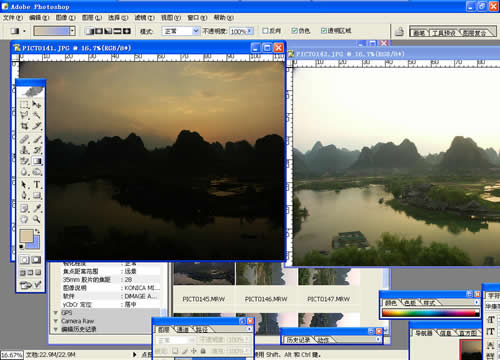Select the Move tool in toolbox
Image resolution: width=500 pixels, height=360 pixels.
[x=37, y=105]
